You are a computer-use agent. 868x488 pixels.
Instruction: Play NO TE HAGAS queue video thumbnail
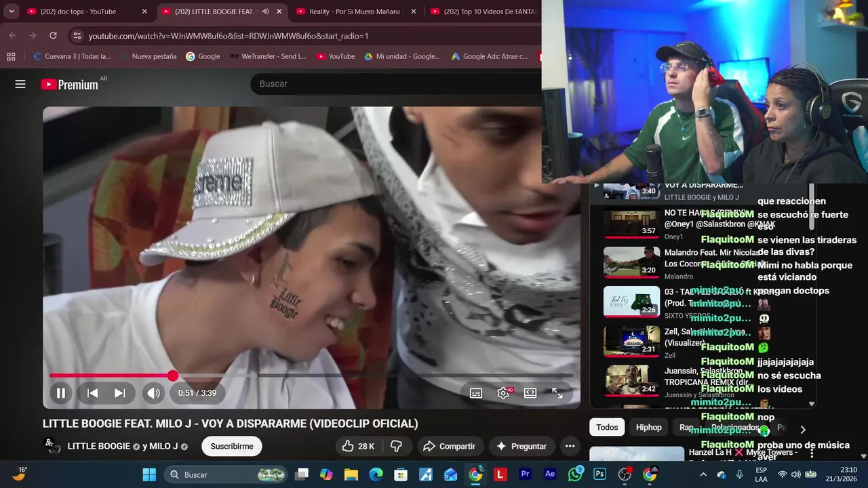[x=631, y=223]
